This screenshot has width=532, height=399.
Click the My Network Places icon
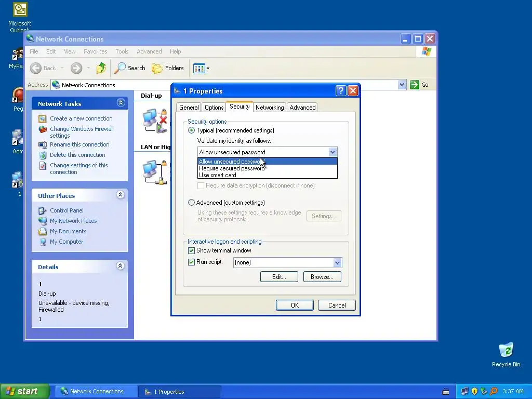(x=43, y=221)
